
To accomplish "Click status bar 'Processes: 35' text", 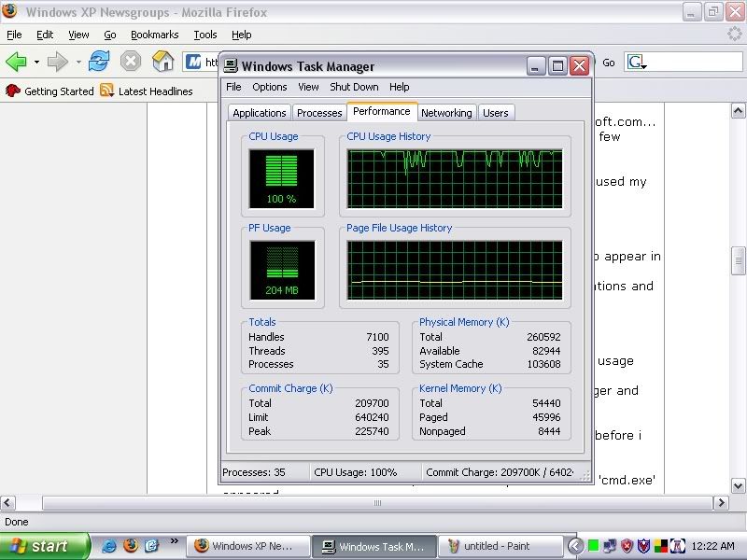I will [253, 472].
